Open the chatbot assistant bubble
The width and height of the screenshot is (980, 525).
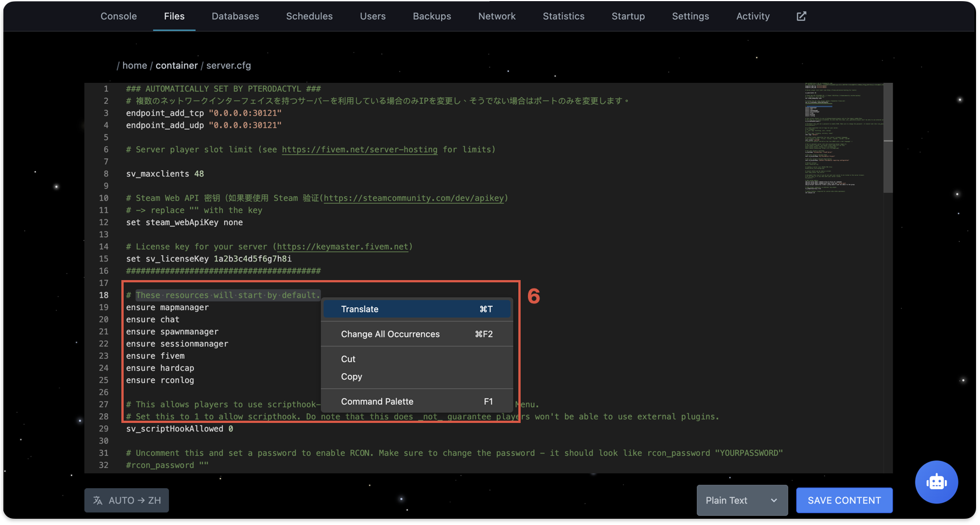936,482
